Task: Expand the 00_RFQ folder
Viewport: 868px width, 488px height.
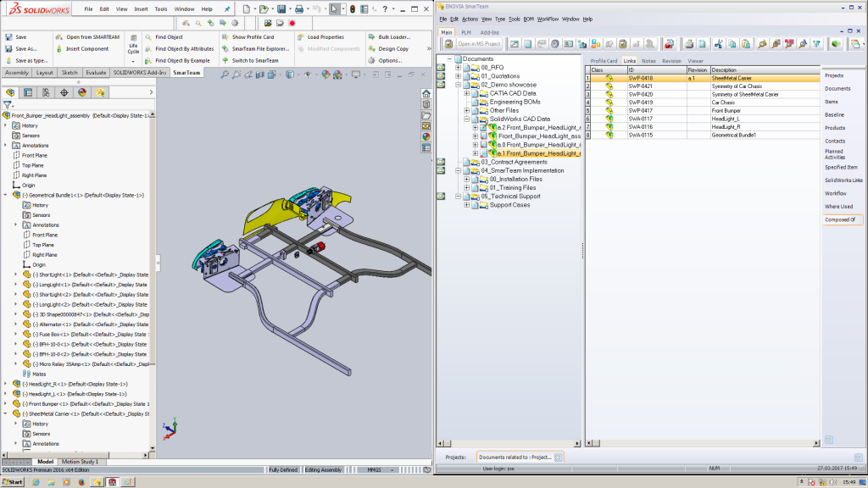Action: coord(459,68)
